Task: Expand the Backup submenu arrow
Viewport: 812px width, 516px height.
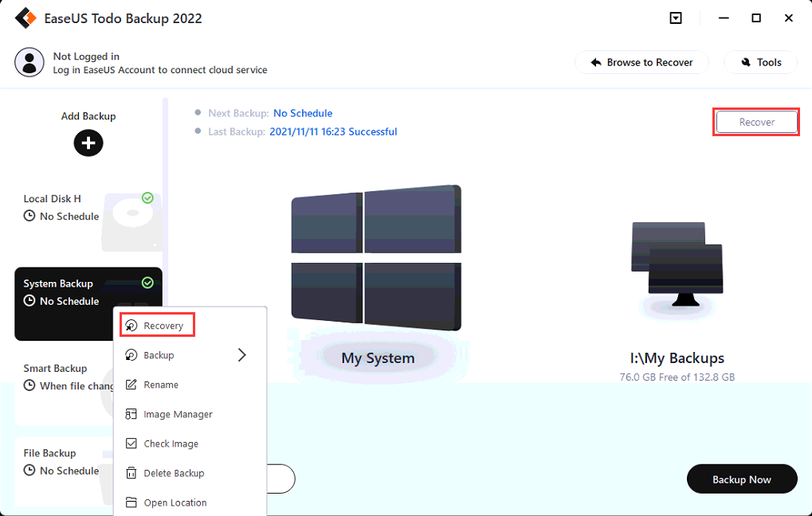Action: (x=241, y=355)
